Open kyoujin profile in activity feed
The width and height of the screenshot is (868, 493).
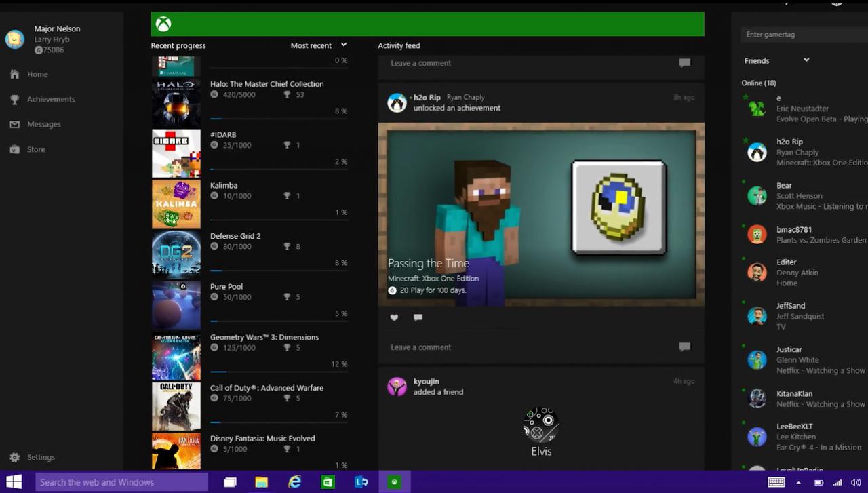coord(427,382)
